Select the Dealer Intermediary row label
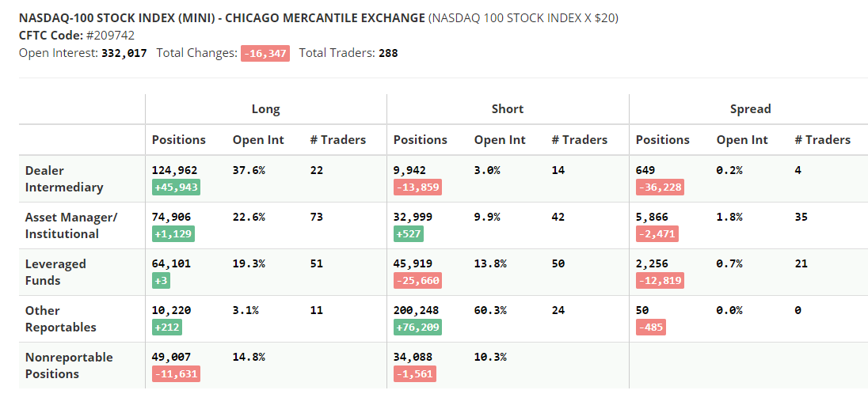Screen dimensions: 868x409 click(64, 179)
